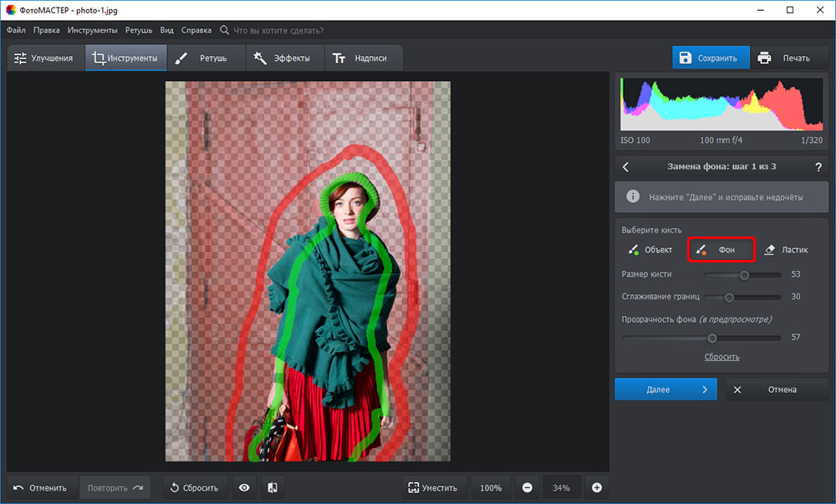
Task: Toggle the eye preview icon
Action: tap(244, 487)
